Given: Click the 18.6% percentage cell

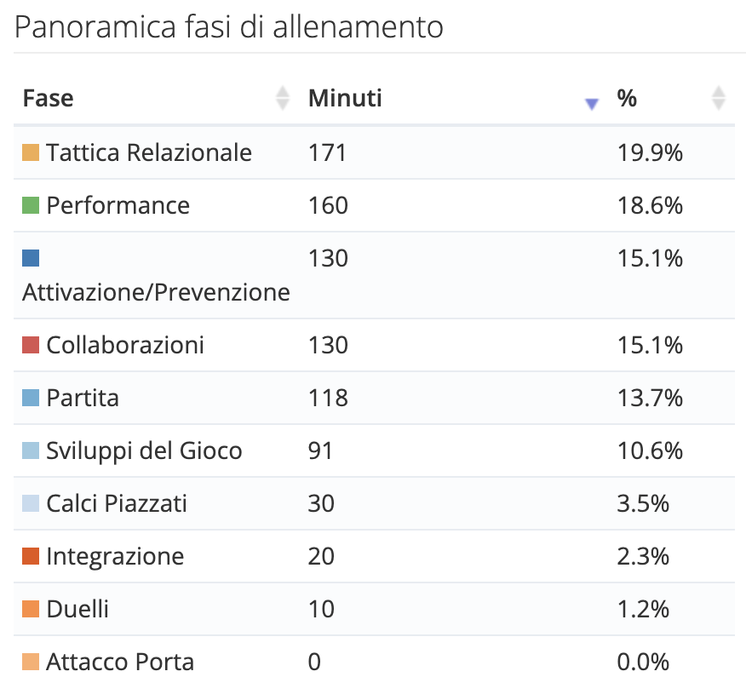Looking at the screenshot, I should click(x=650, y=206).
